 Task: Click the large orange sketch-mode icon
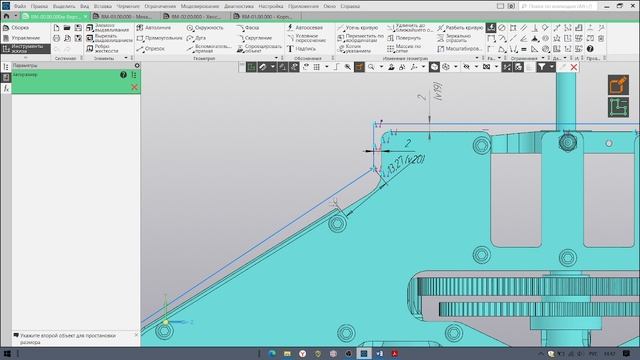[618, 85]
